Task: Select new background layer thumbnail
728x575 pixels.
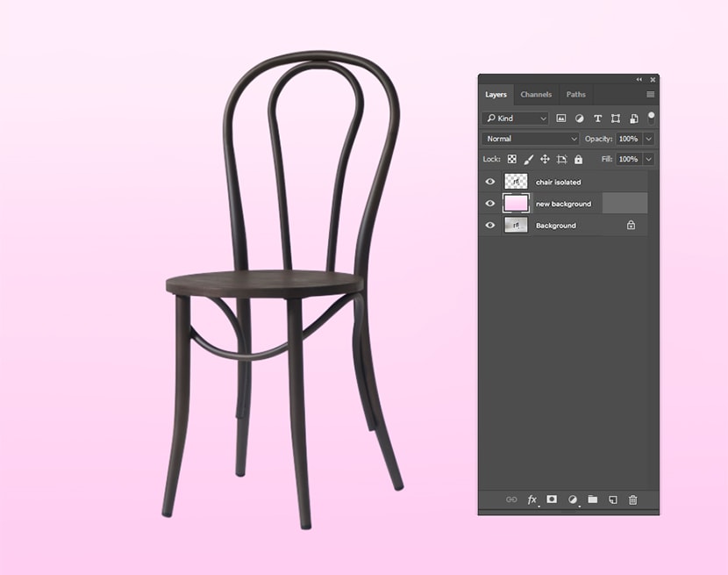Action: (516, 204)
